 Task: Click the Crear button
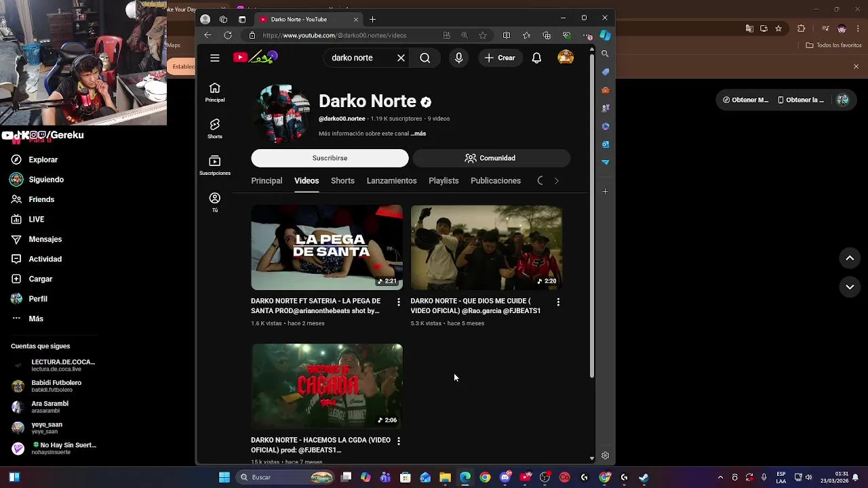(500, 58)
